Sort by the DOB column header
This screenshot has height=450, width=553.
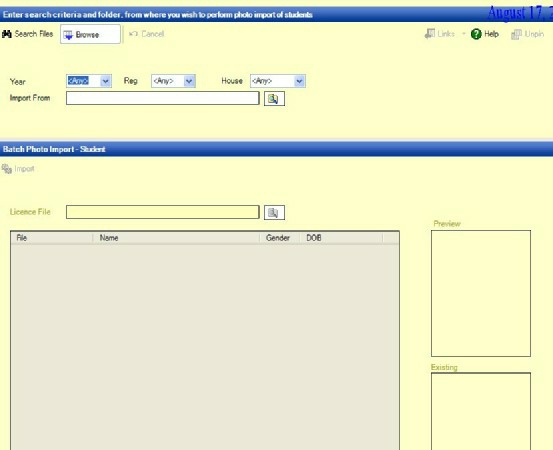pos(341,238)
